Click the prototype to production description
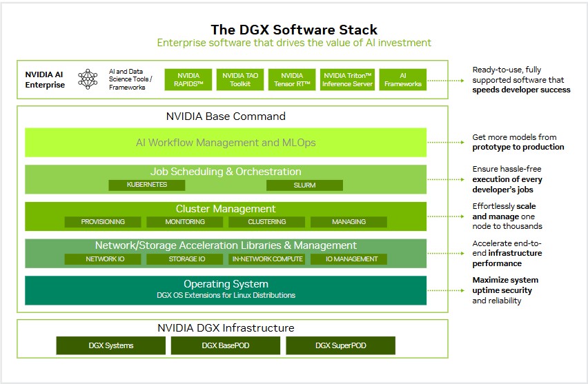Image resolution: width=588 pixels, height=384 pixels. click(518, 142)
